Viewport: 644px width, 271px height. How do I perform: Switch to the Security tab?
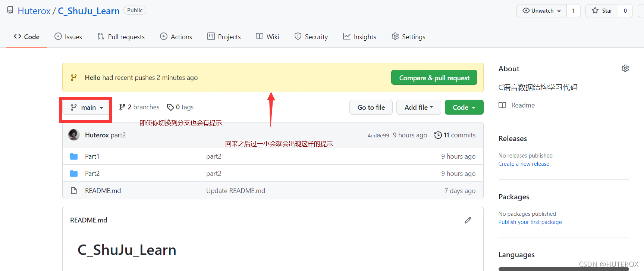(x=311, y=37)
